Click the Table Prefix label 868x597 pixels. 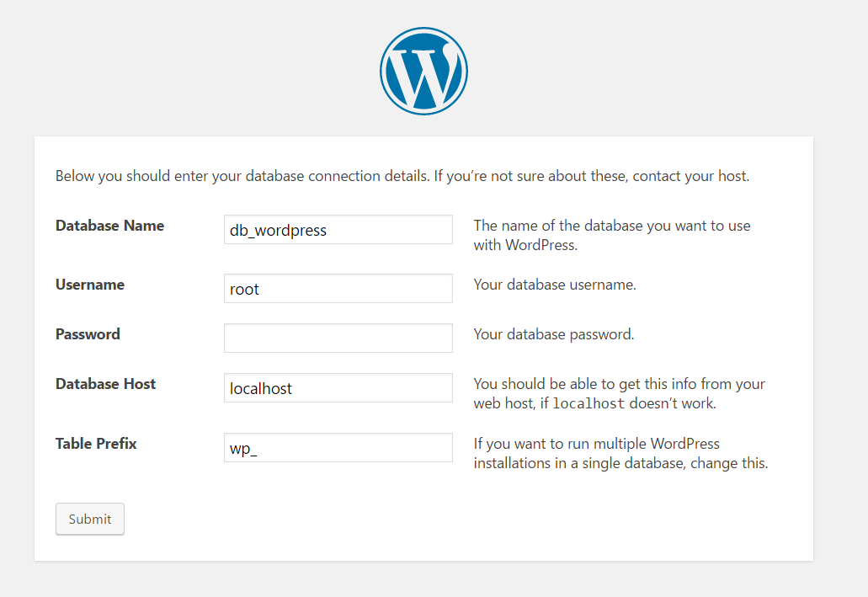96,444
